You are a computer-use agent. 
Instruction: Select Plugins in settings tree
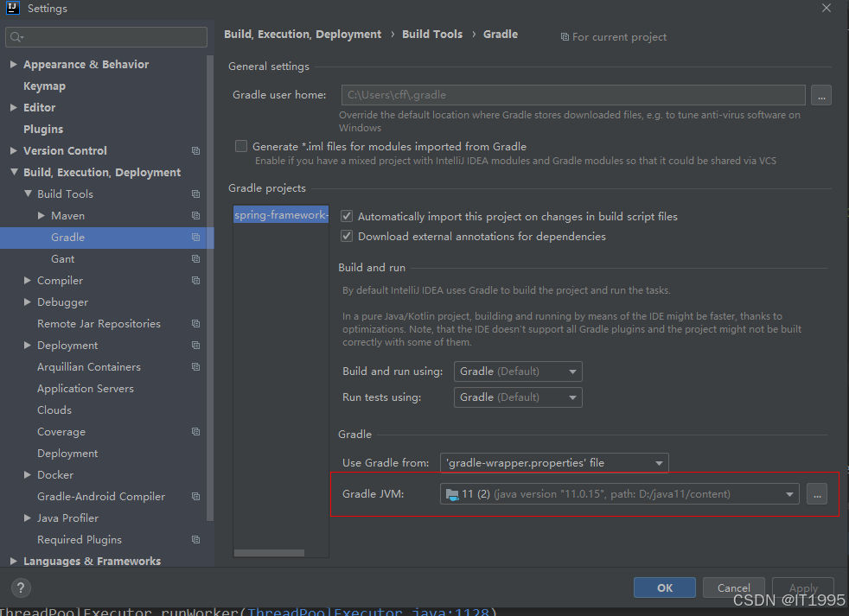pos(43,130)
